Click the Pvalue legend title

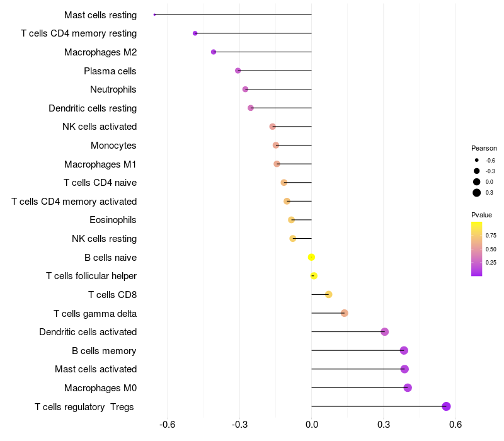482,215
